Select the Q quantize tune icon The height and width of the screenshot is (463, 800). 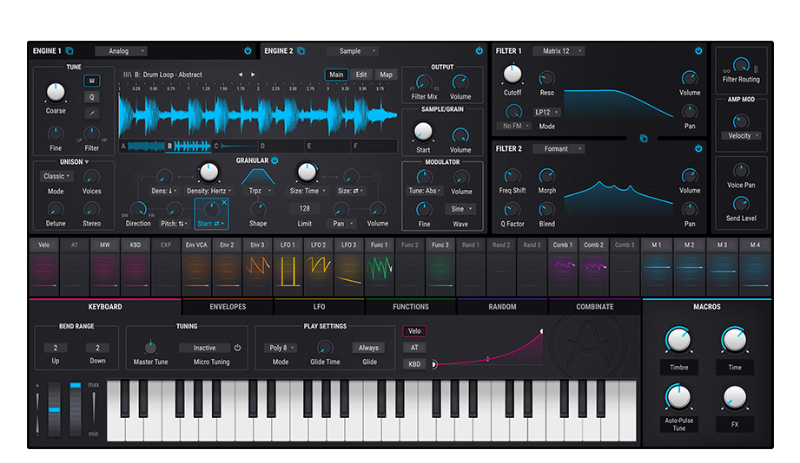coord(92,97)
